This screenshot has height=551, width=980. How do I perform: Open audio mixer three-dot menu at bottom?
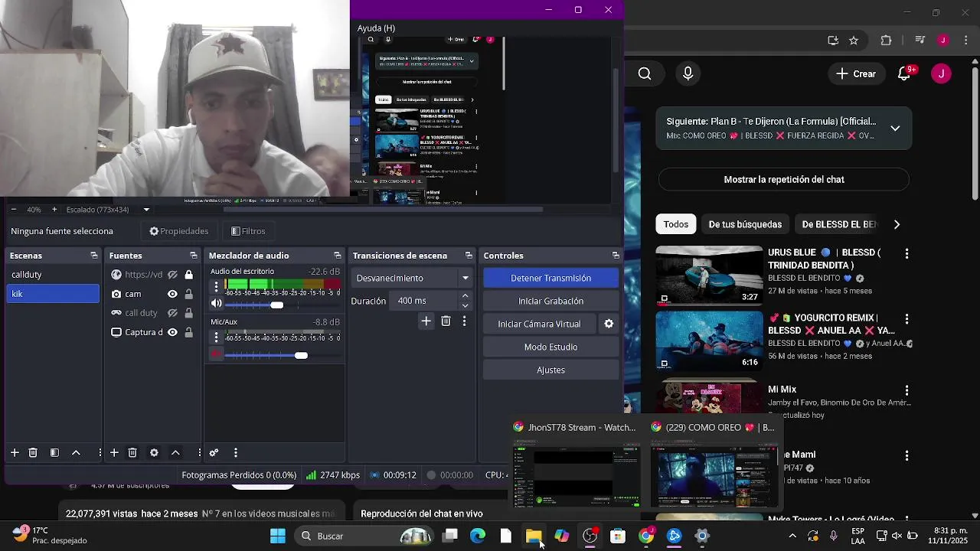(x=236, y=453)
